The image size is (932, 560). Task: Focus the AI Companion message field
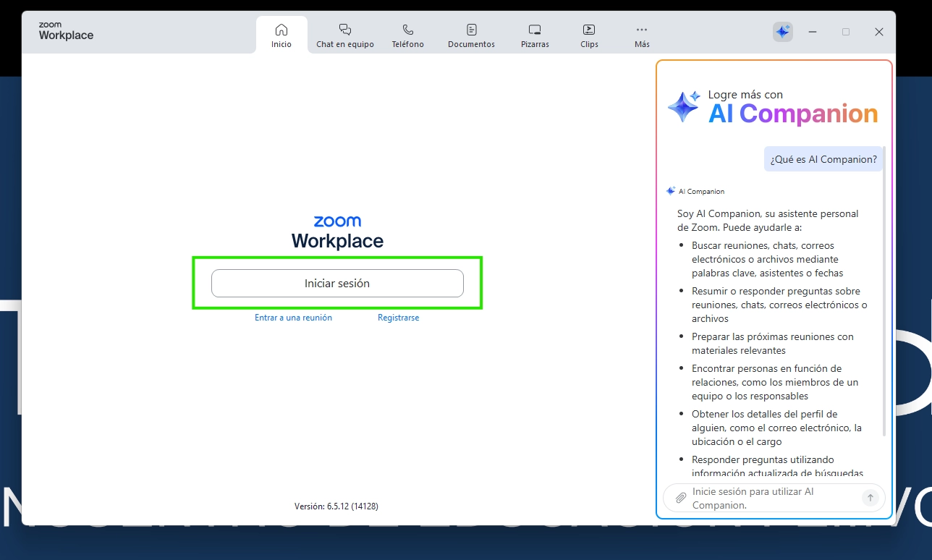[774, 498]
